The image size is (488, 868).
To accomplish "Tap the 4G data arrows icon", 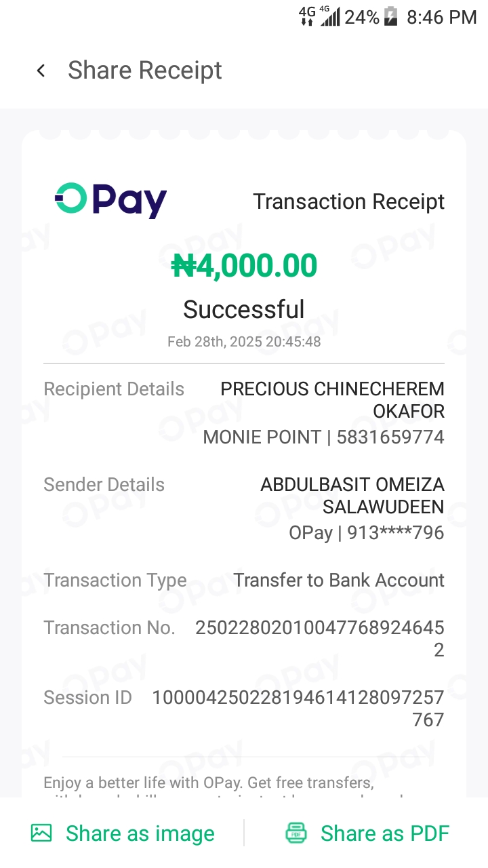I will 307,16.
